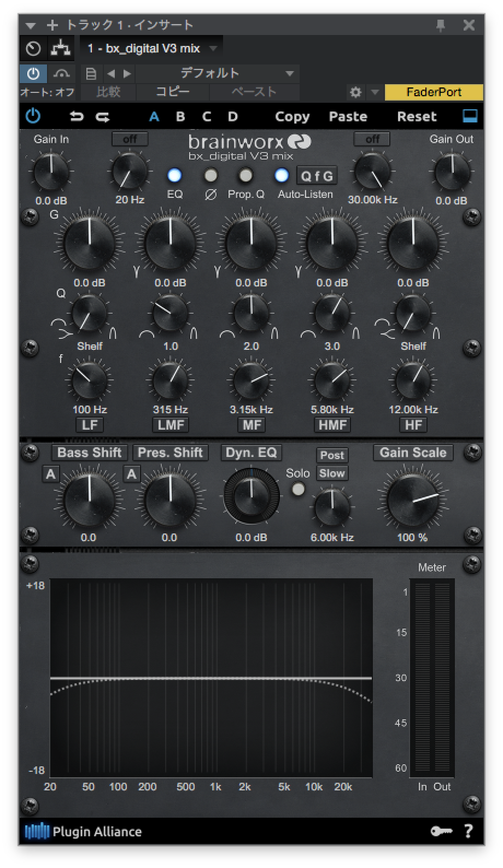503x868 pixels.
Task: Click the MF band label button
Action: pos(251,425)
